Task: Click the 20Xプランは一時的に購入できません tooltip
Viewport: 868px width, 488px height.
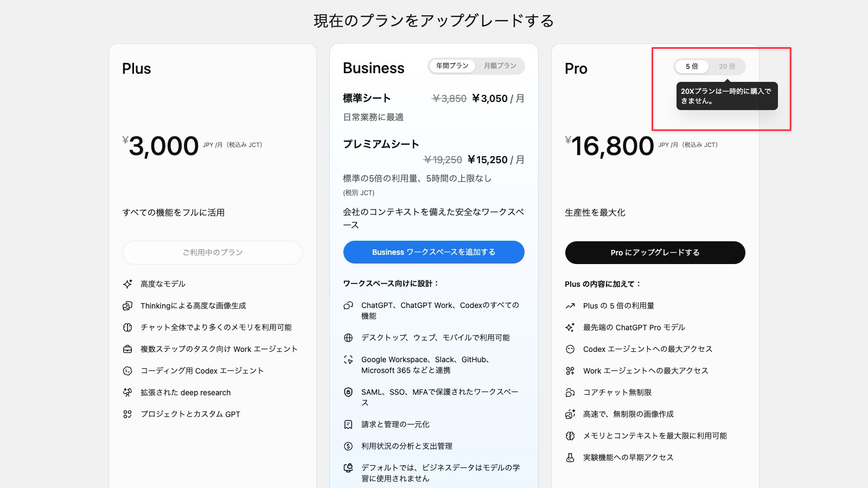Action: [x=727, y=96]
